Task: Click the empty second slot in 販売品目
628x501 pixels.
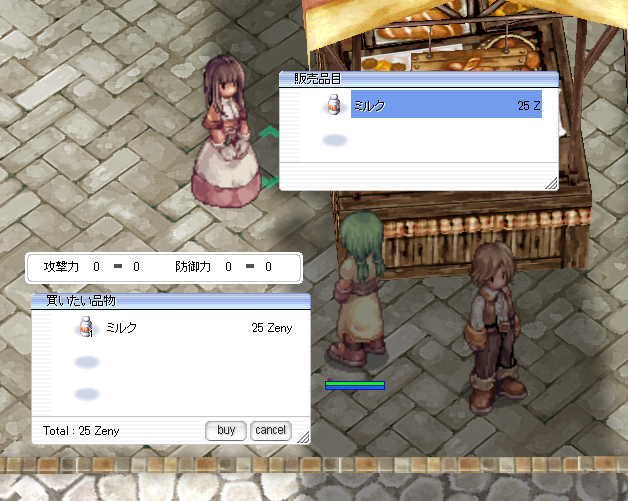Action: 335,140
